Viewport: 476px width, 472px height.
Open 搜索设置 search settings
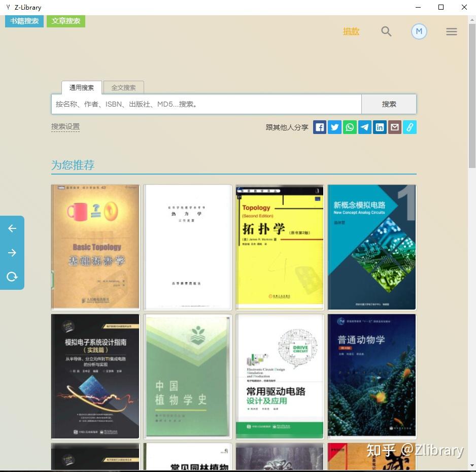[x=65, y=126]
